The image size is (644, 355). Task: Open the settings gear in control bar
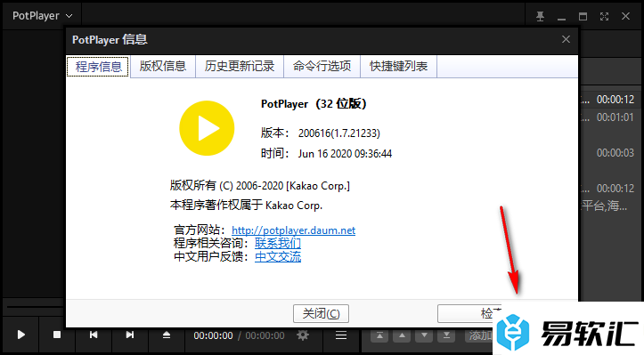303,335
